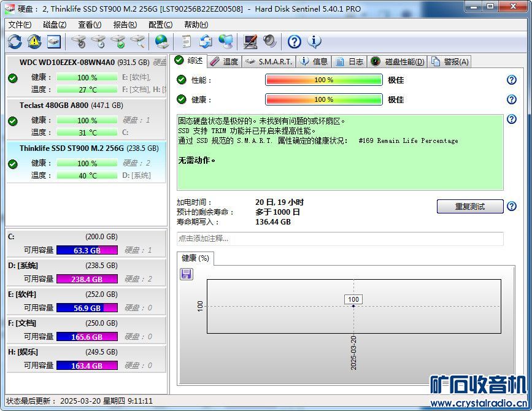The width and height of the screenshot is (532, 411).
Task: Click the globe over disk icon
Action: pyautogui.click(x=162, y=42)
